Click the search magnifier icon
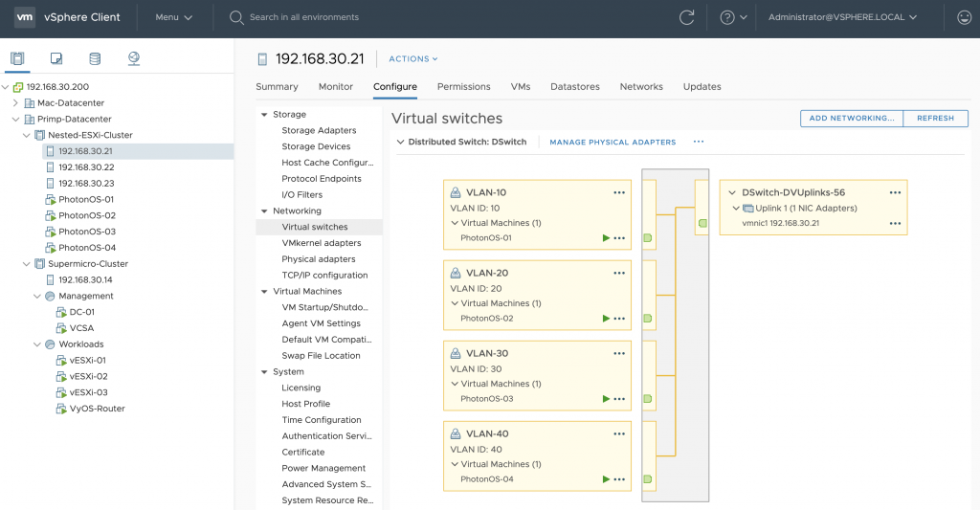 click(x=236, y=17)
